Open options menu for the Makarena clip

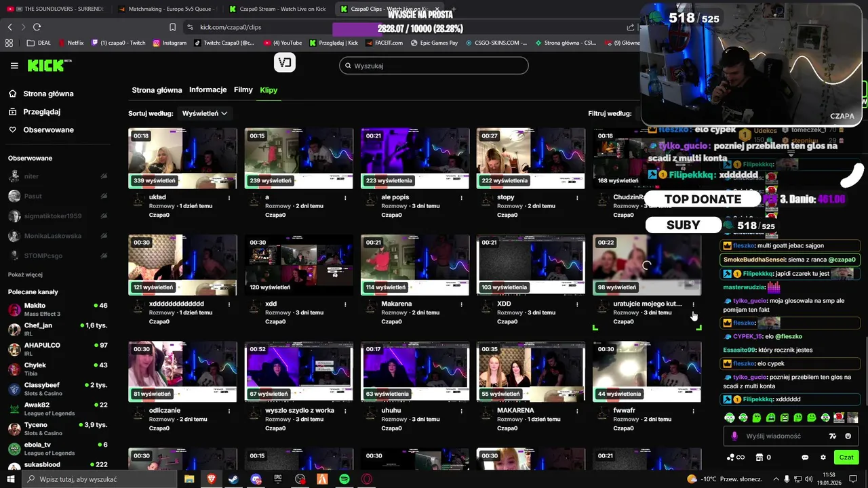coord(462,304)
